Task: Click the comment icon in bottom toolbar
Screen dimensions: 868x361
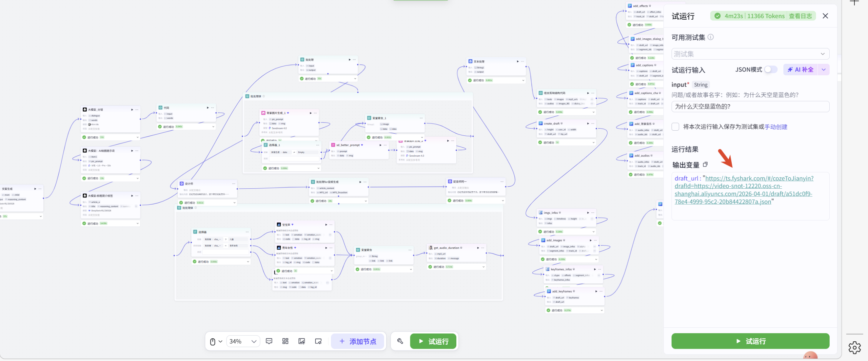Action: [x=269, y=341]
